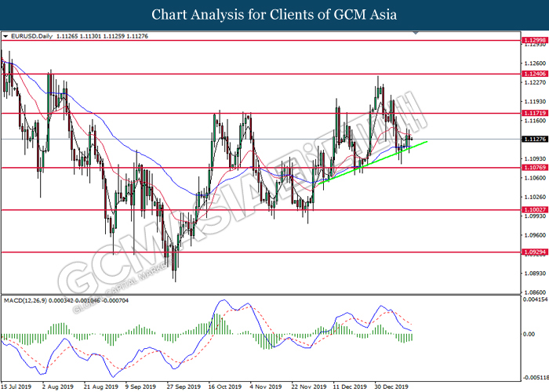Click the triangle arrow beside EURUSD,Daily
The width and height of the screenshot is (549, 392).
pos(6,36)
